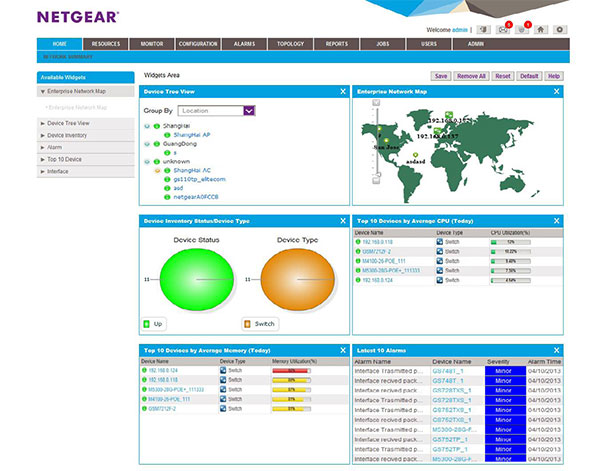Click the 192.168.0.124 red memory utilization bar
The height and width of the screenshot is (471, 600).
[x=291, y=370]
